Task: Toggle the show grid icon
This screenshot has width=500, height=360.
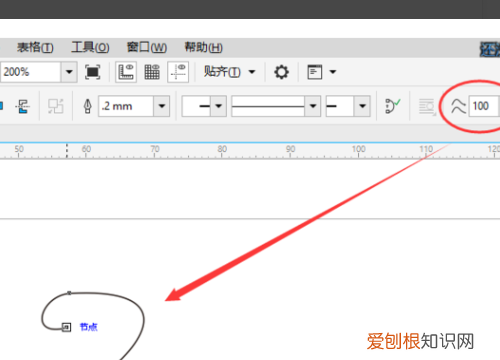Action: coord(152,72)
